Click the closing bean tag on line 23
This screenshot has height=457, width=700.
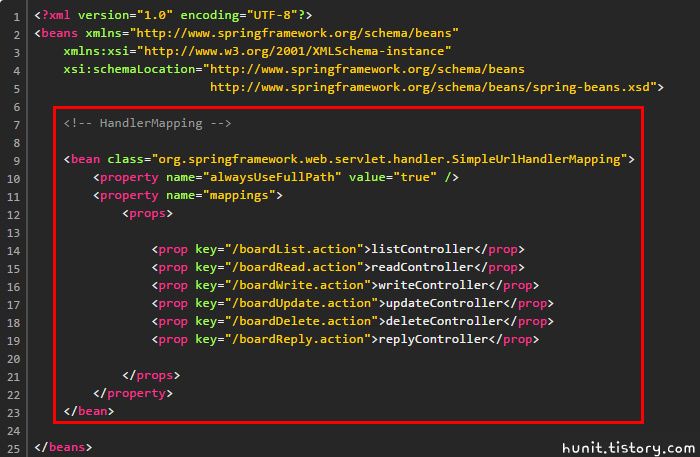(x=88, y=411)
